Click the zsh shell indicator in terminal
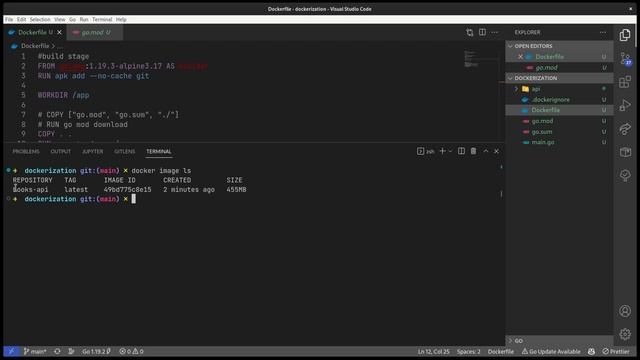 pos(426,151)
